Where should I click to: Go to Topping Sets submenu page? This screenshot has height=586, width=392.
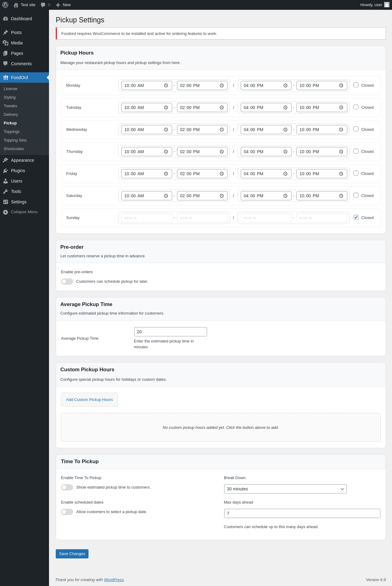pyautogui.click(x=15, y=140)
